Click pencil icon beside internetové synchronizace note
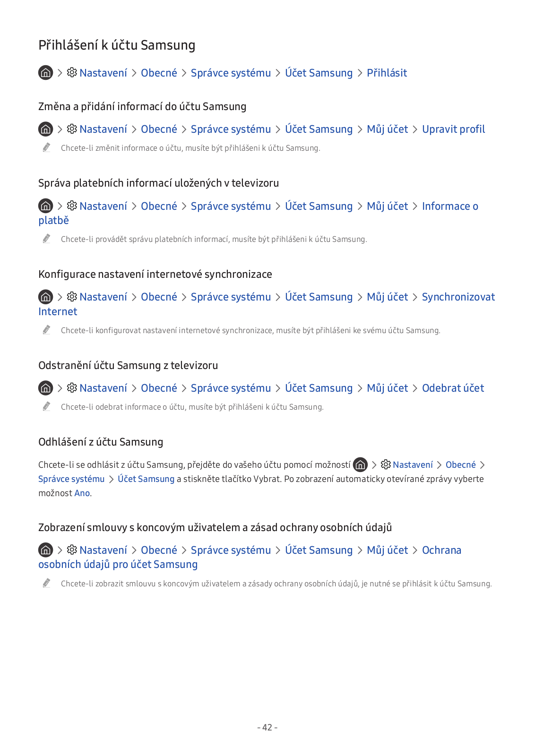 pyautogui.click(x=46, y=330)
